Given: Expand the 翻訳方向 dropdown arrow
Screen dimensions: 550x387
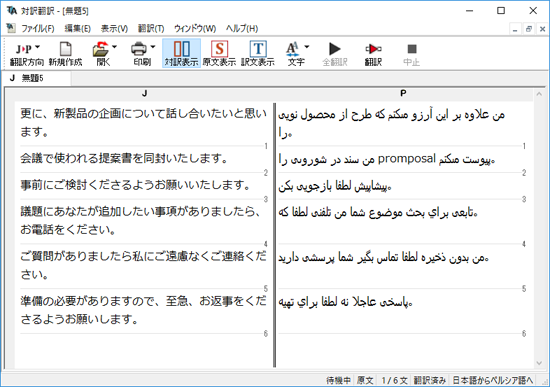Looking at the screenshot, I should 38,47.
